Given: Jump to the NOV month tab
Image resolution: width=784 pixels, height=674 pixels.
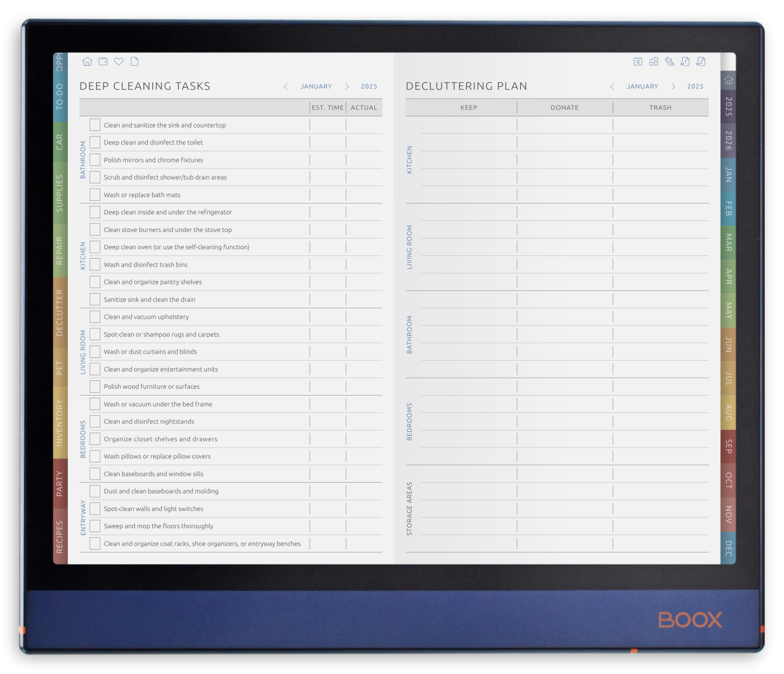Looking at the screenshot, I should (x=728, y=515).
